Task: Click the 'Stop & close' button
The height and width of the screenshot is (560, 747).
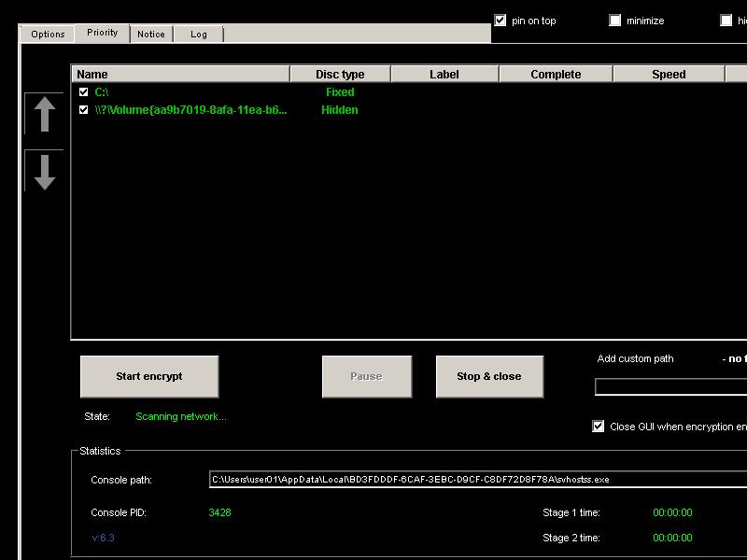Action: pos(489,376)
